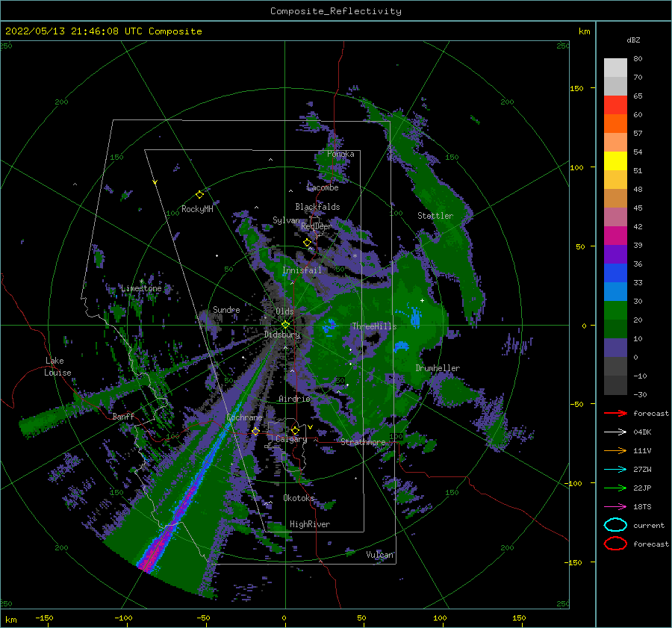Click the RockyMH label
The width and height of the screenshot is (672, 628).
pos(197,209)
